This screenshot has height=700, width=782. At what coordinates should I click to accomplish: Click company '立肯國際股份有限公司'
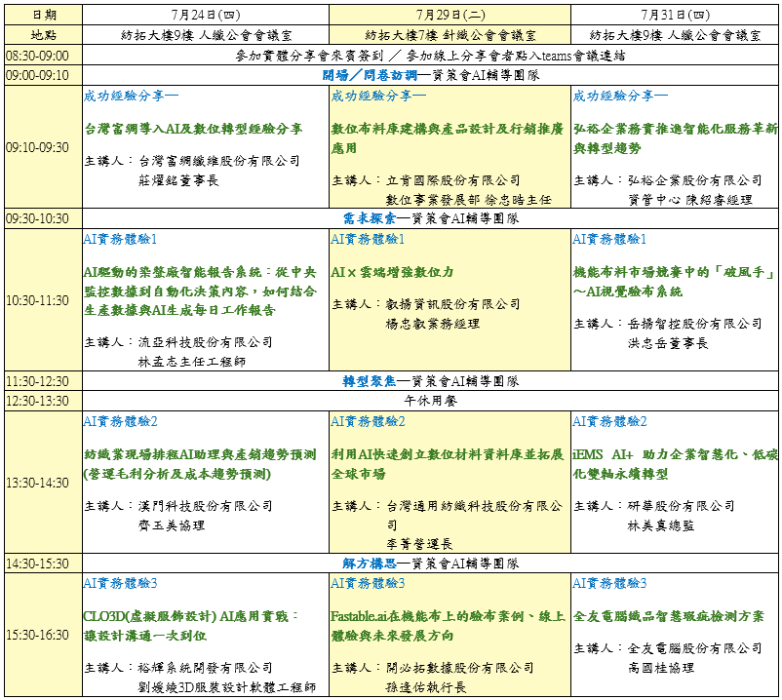point(452,180)
